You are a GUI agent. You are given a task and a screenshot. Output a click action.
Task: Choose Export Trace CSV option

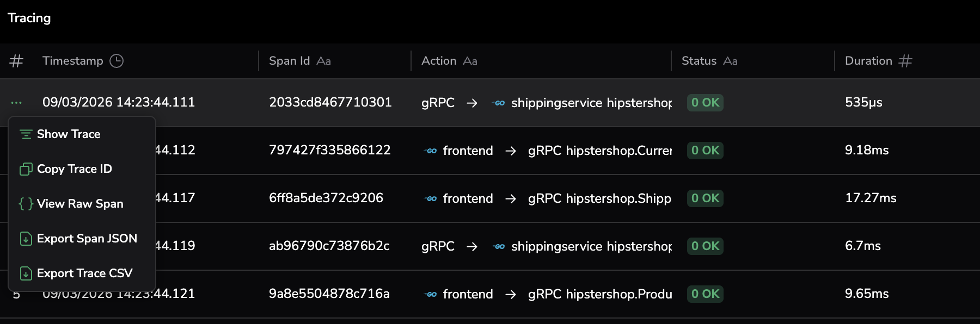coord(84,273)
